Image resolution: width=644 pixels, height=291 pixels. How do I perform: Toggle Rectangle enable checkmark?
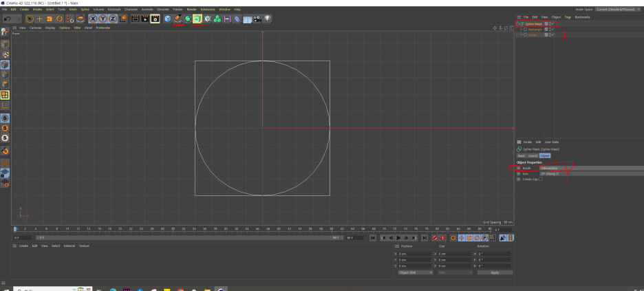click(552, 30)
